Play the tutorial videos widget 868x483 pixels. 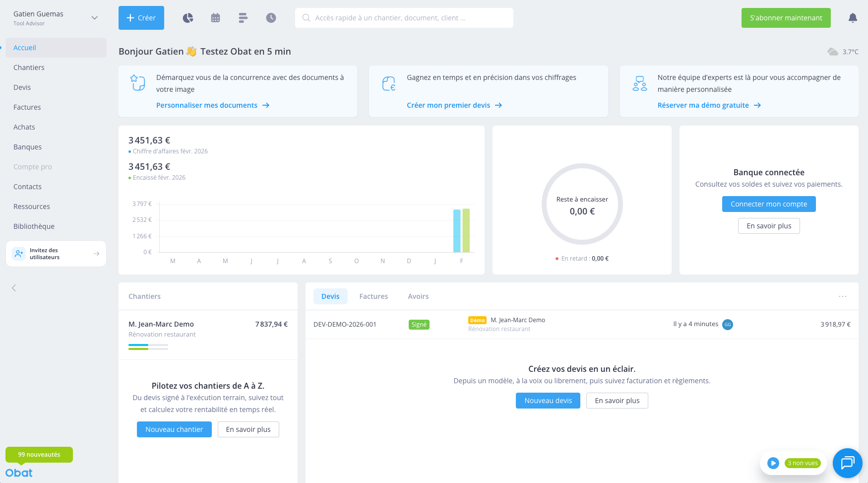click(x=773, y=463)
